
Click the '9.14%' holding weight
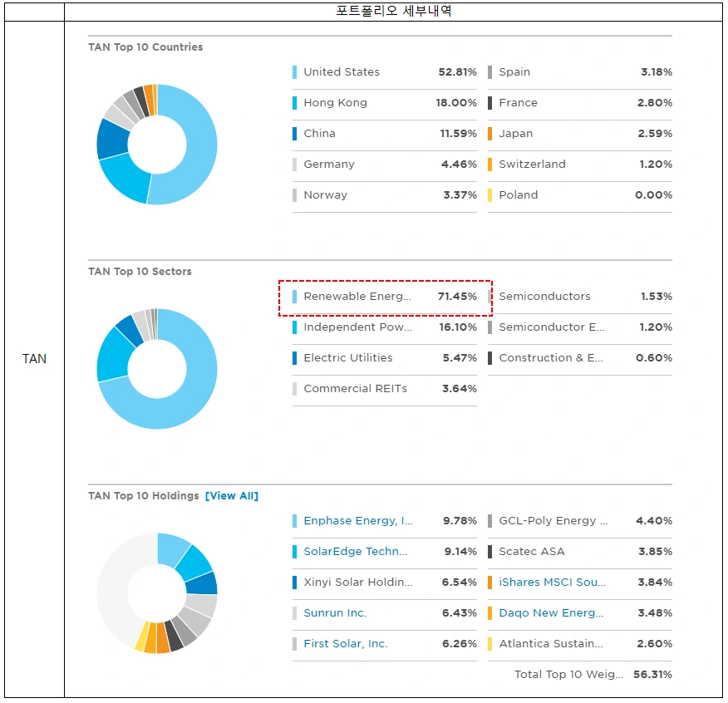460,552
